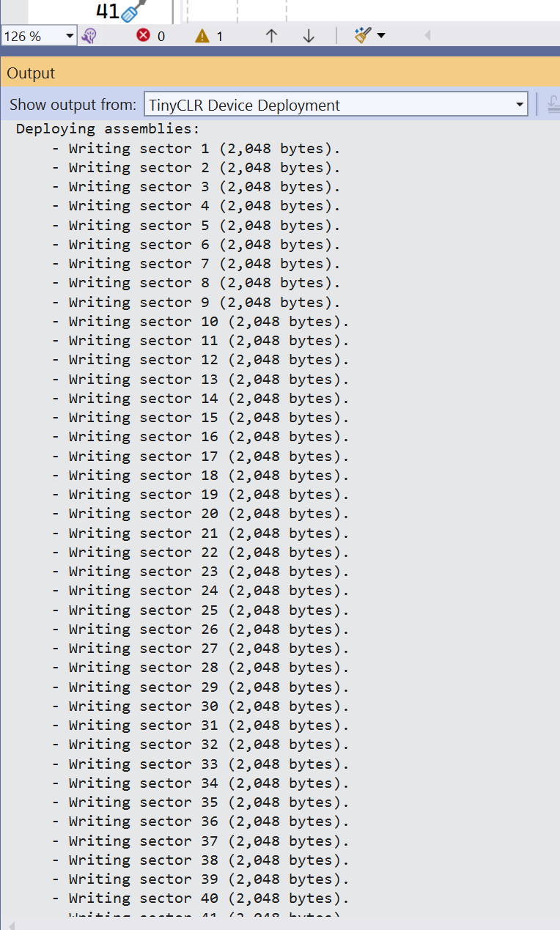The height and width of the screenshot is (930, 560).
Task: Click the arrow of the Show output from combo
Action: 520,105
